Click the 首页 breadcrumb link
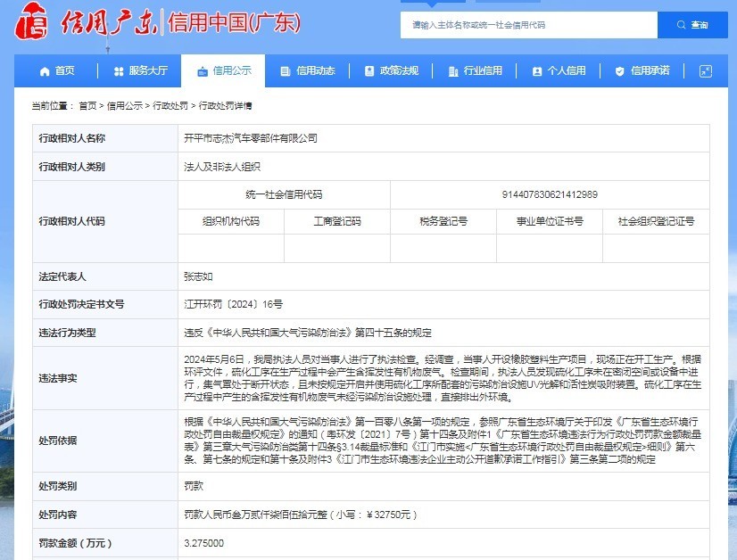The height and width of the screenshot is (560, 737). (x=87, y=106)
